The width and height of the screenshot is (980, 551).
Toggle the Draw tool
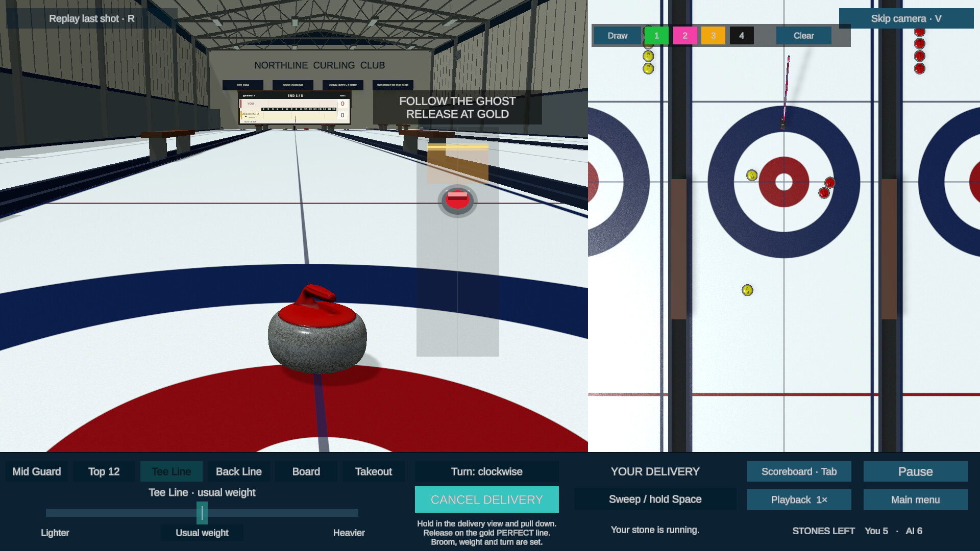coord(617,36)
